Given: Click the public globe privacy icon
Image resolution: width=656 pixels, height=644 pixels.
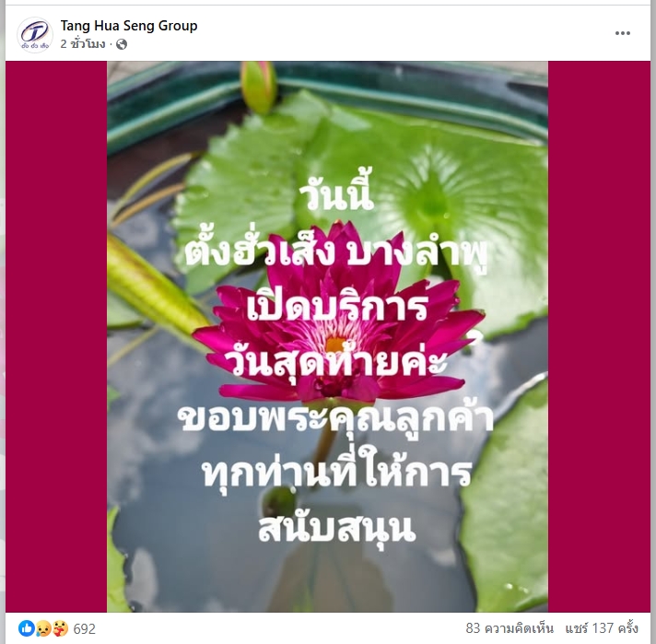Looking at the screenshot, I should click(122, 44).
